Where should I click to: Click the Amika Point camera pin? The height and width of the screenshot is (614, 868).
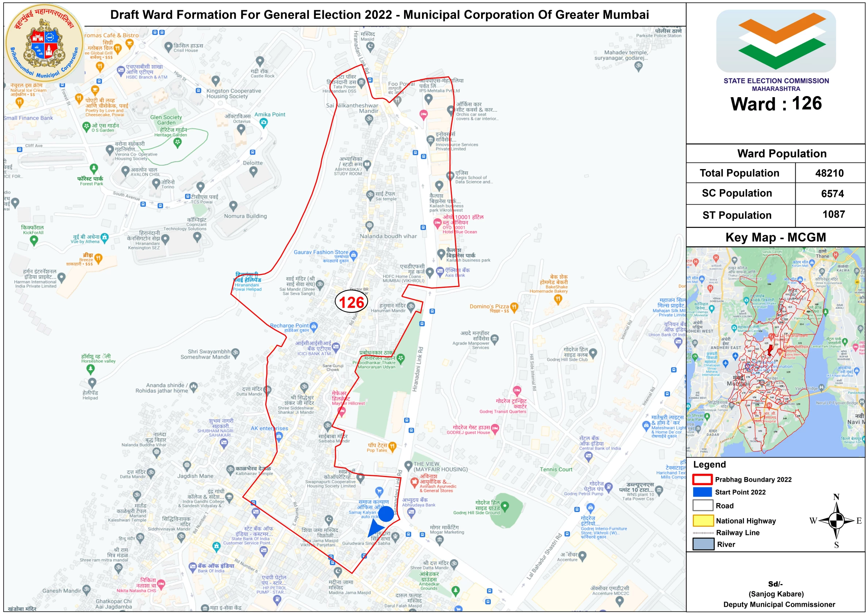pyautogui.click(x=264, y=122)
